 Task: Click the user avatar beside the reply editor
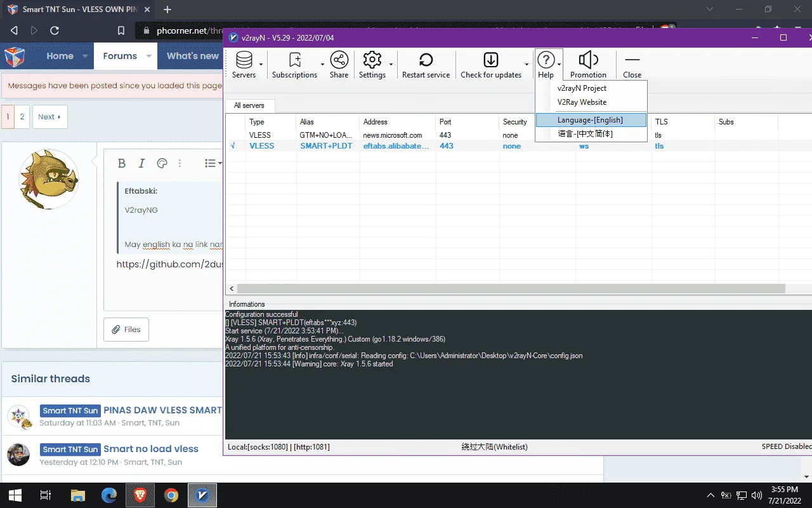[x=49, y=180]
